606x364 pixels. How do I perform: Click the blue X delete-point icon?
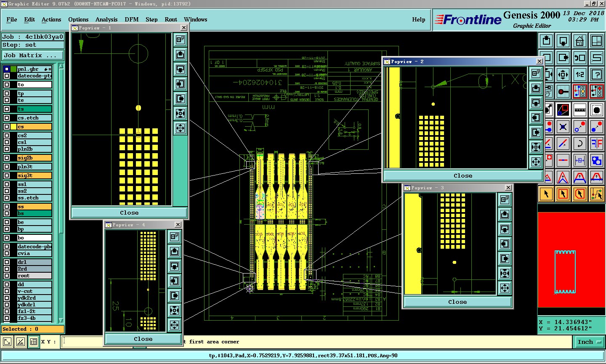[x=563, y=127]
